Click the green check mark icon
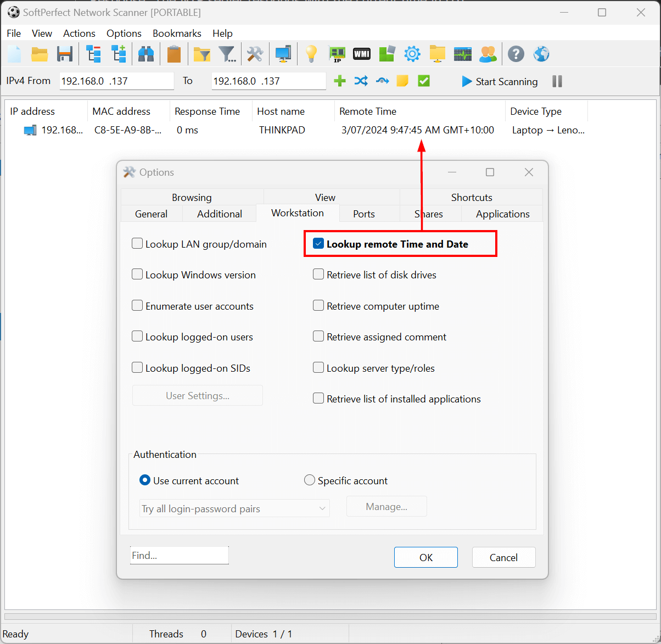661x644 pixels. (x=424, y=81)
